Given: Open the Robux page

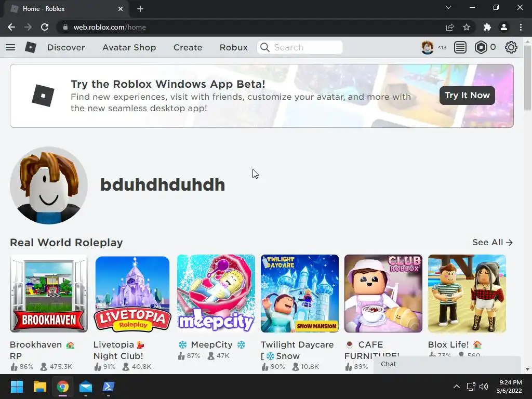Looking at the screenshot, I should click(233, 47).
